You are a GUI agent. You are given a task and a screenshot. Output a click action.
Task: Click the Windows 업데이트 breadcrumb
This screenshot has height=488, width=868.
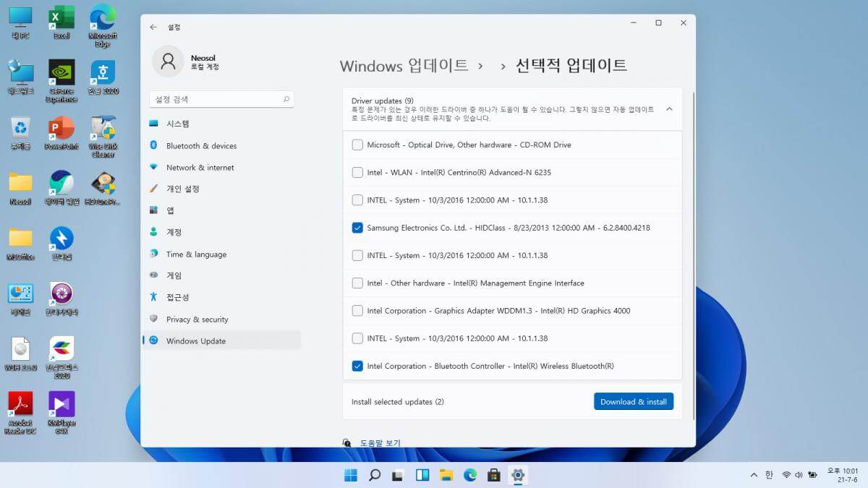(404, 66)
